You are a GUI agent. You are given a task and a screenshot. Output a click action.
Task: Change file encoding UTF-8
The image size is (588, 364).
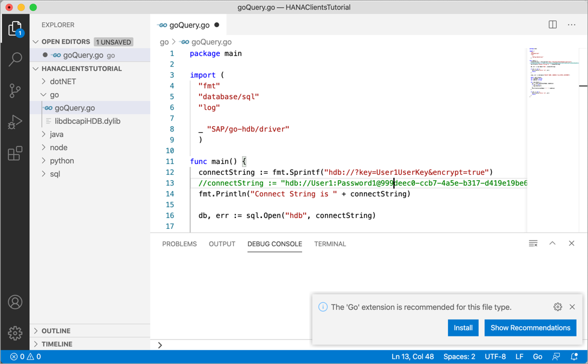pyautogui.click(x=495, y=357)
